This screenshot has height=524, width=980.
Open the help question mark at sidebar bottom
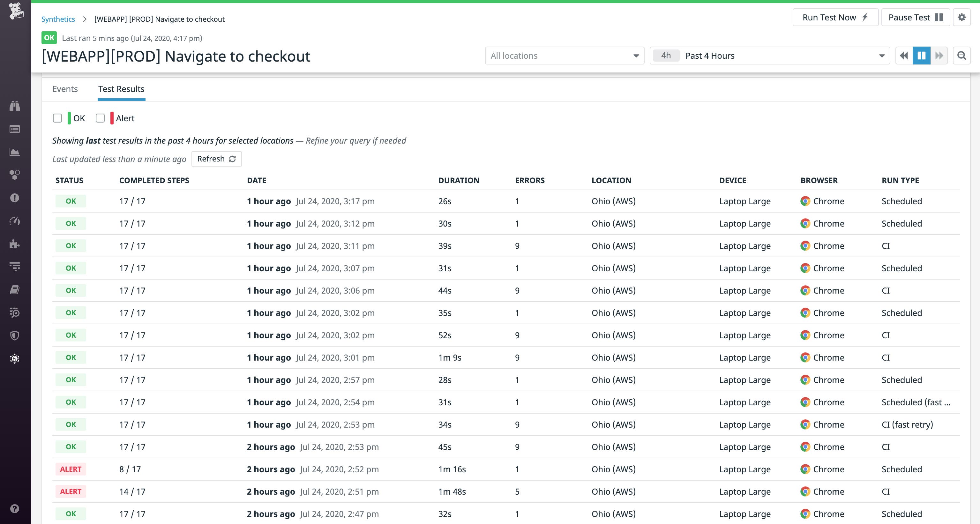pyautogui.click(x=15, y=509)
